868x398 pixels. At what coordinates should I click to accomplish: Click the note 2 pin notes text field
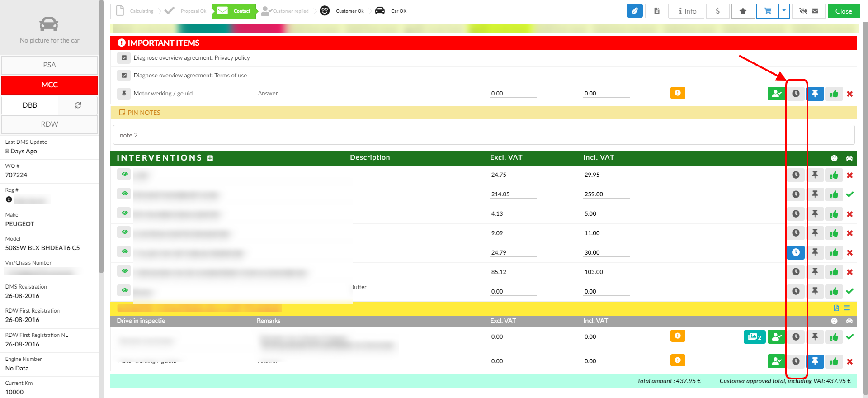point(483,135)
